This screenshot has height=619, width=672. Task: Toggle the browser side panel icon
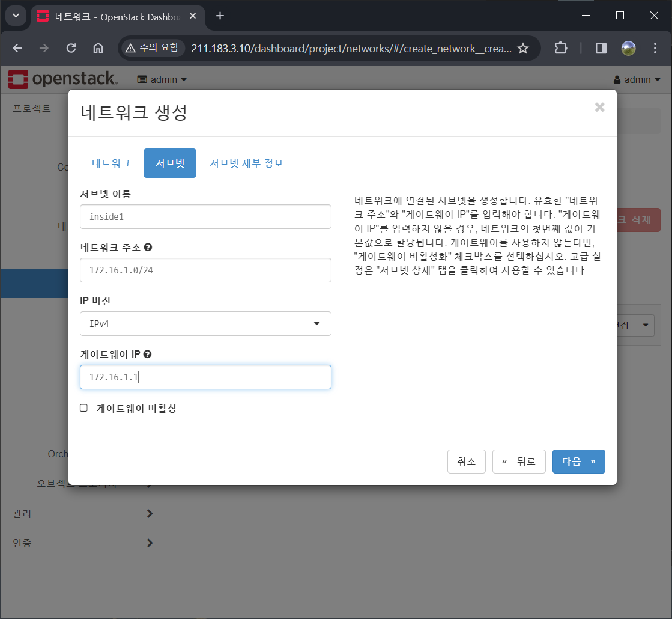tap(601, 48)
